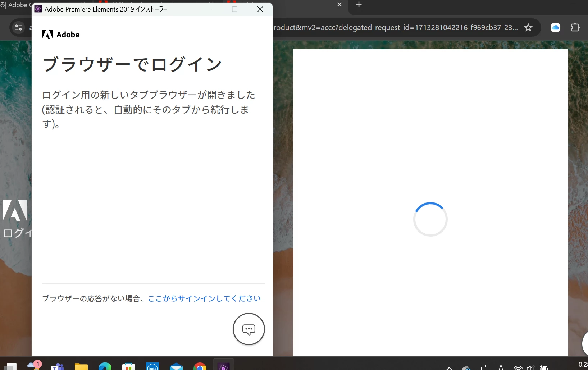The width and height of the screenshot is (588, 370).
Task: Click the installer icon in the title bar
Action: (38, 9)
